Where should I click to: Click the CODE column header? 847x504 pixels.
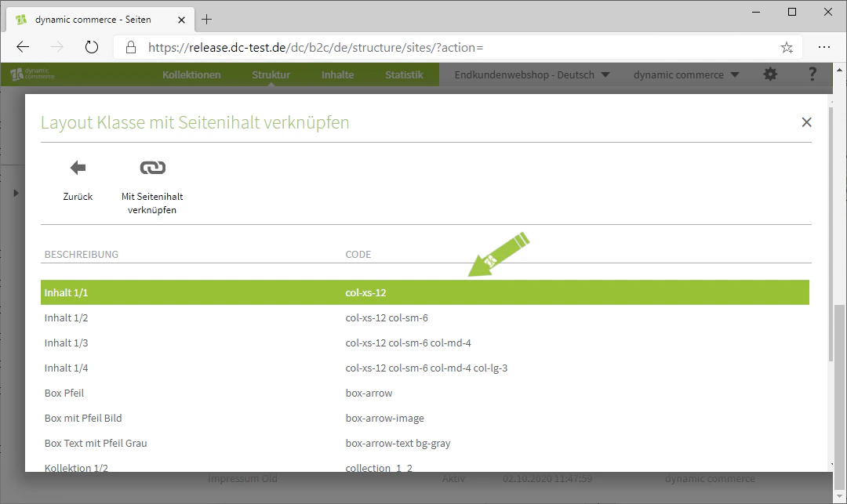click(x=358, y=254)
